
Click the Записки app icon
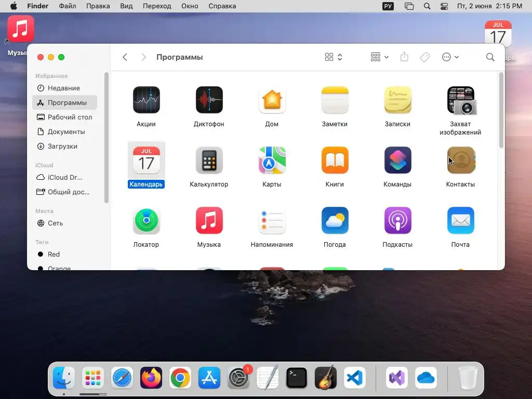coord(397,100)
